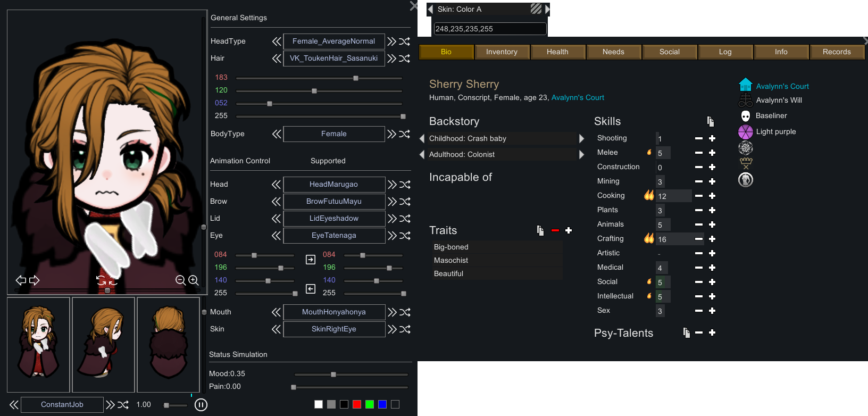Viewport: 868px width, 416px height.
Task: Reset the preview rotation with circular arrows icon
Action: point(106,280)
